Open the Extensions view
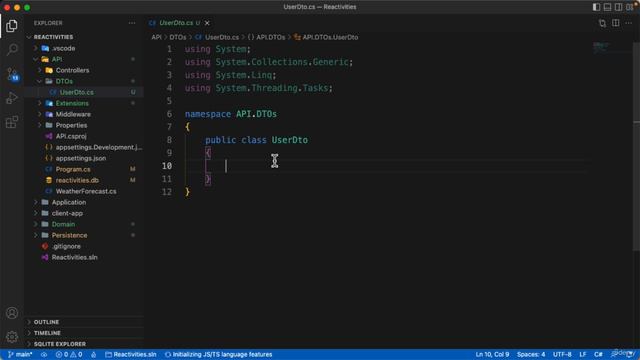Viewport: 640px width, 360px height. (x=12, y=122)
